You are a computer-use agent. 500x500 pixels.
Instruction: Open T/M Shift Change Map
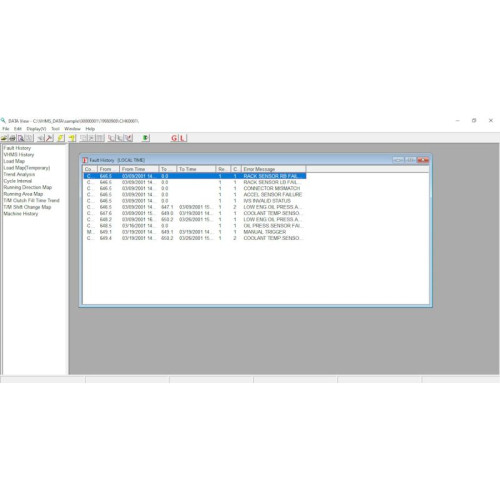27,207
